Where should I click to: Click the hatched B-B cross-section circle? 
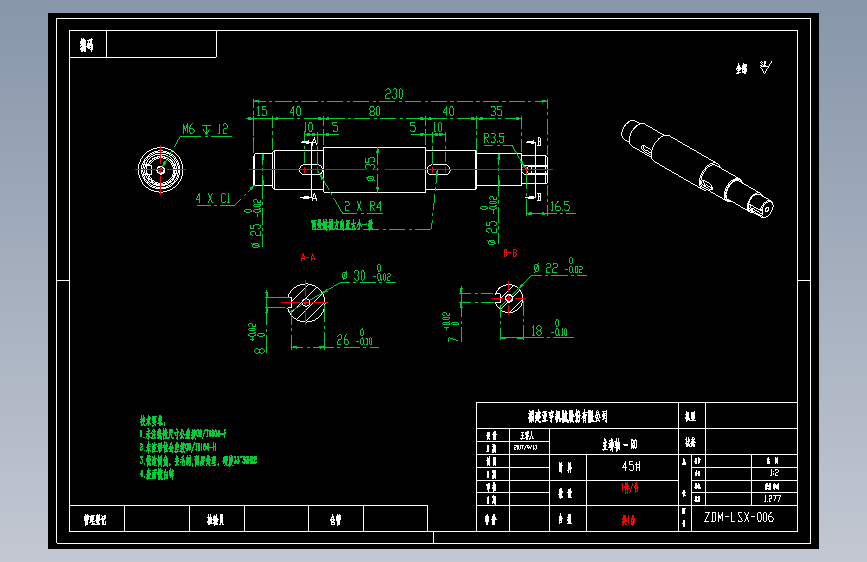(509, 298)
